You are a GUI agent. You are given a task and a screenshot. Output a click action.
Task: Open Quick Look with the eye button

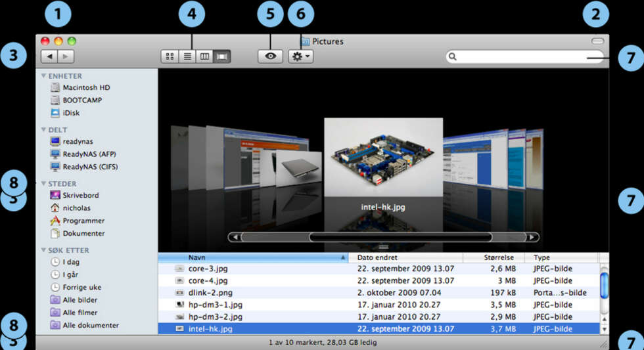270,56
